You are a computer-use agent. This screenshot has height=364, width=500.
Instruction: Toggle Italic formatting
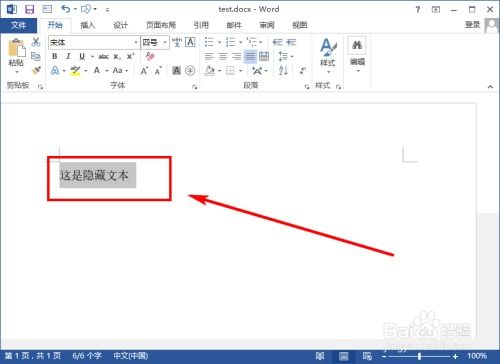[68, 56]
